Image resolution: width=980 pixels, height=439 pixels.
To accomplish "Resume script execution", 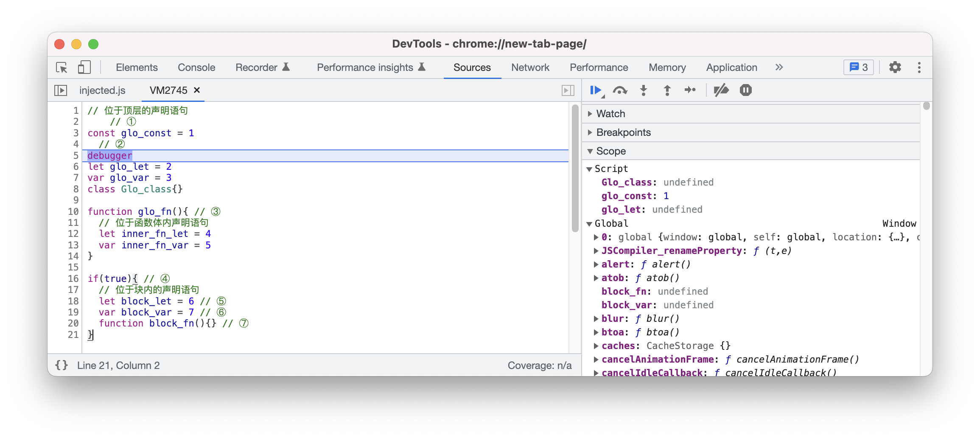I will pyautogui.click(x=596, y=90).
